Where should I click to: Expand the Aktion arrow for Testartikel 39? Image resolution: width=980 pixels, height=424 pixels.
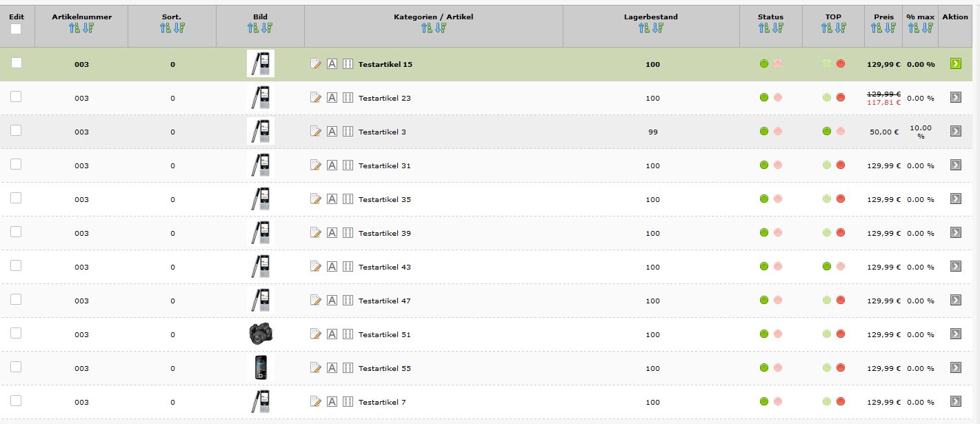coord(955,233)
